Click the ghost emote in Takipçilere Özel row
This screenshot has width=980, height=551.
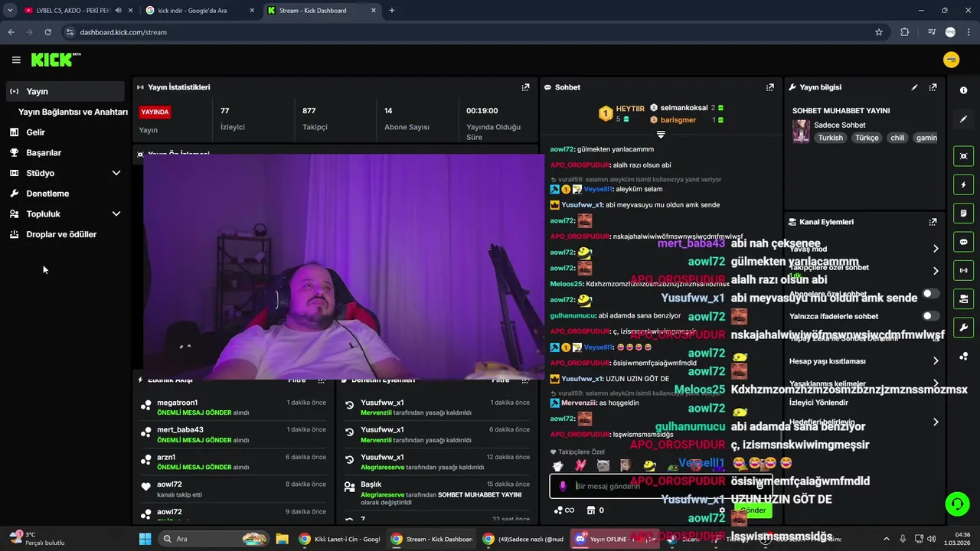tap(557, 465)
